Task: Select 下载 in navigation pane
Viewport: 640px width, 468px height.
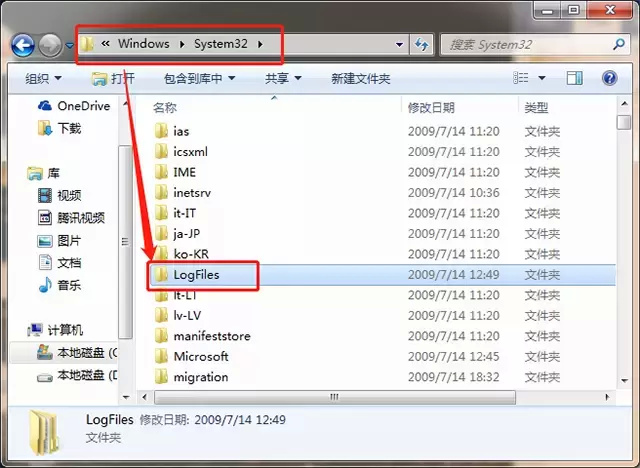Action: pos(59,128)
